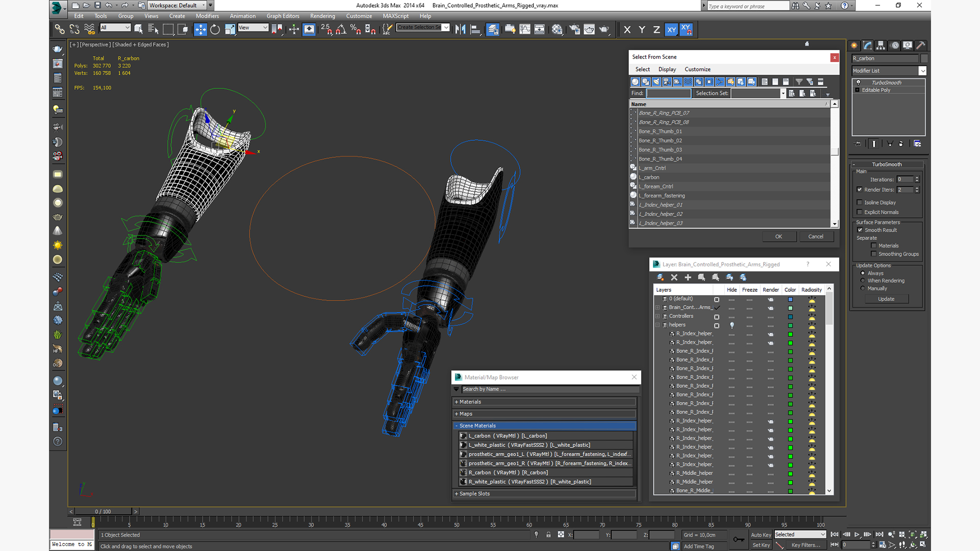The width and height of the screenshot is (980, 551).
Task: Click the Update button in TurboSmooth
Action: [x=886, y=299]
